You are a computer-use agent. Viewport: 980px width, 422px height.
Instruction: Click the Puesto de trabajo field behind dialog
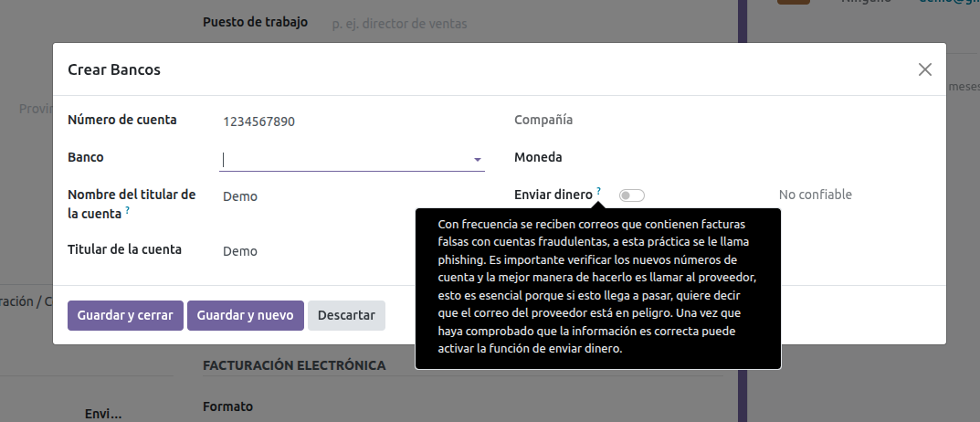(411, 24)
